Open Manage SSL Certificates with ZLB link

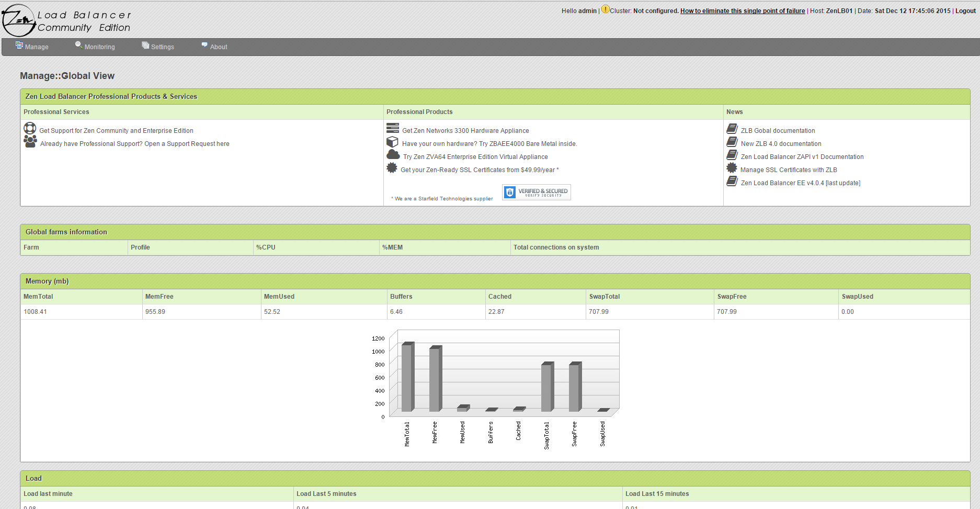pos(789,170)
